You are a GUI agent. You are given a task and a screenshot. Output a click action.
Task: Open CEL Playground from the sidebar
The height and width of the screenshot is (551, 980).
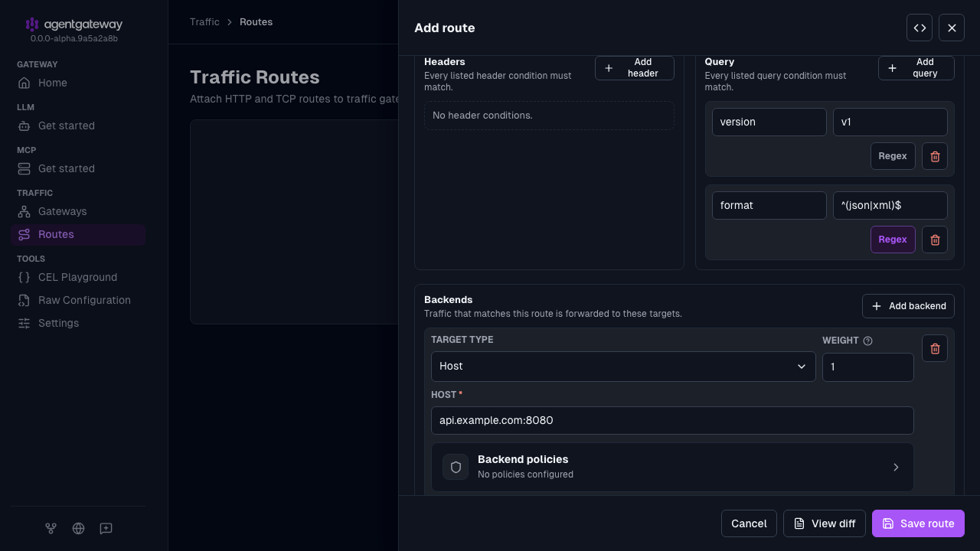(78, 277)
